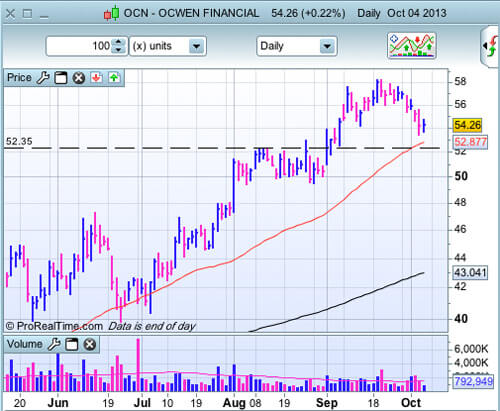Click the Sep label on time axis
The height and width of the screenshot is (411, 500).
coord(326,403)
